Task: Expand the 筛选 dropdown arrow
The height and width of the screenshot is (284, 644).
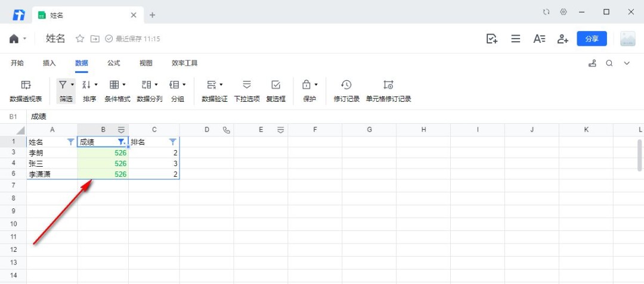Action: (73, 85)
